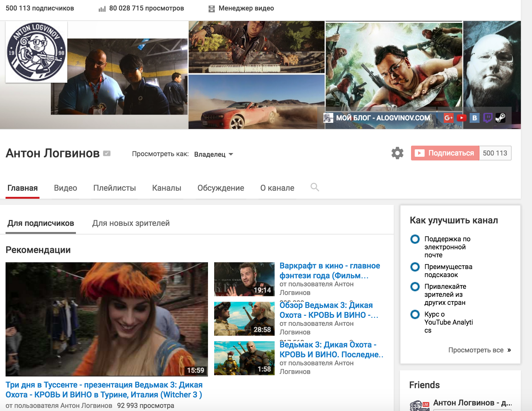532x411 pixels.
Task: Click the blog favicon next to МОЙ БЛОГ
Action: [x=328, y=118]
